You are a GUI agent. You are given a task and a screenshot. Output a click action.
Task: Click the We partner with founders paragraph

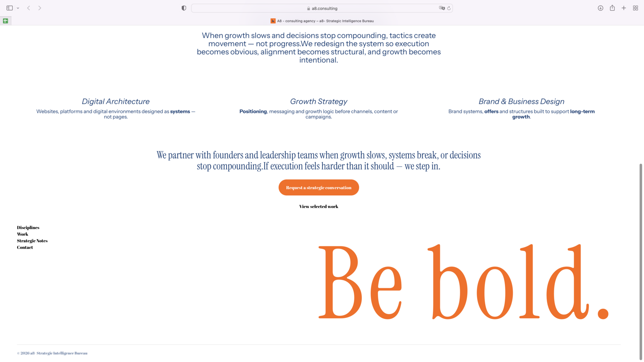pyautogui.click(x=319, y=161)
